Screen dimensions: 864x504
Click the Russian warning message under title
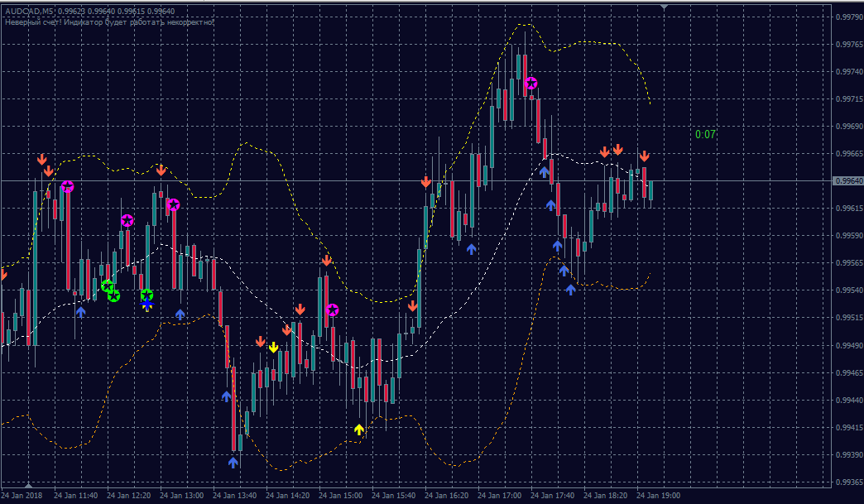click(110, 22)
